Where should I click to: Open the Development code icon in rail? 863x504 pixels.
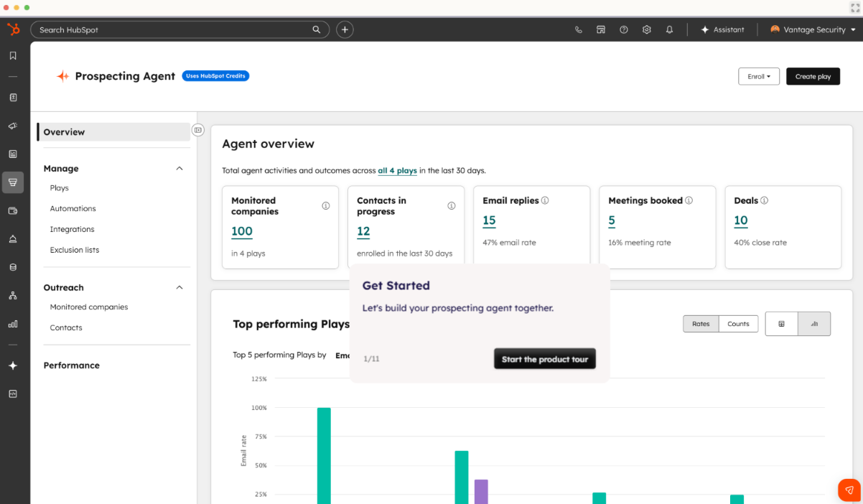point(13,393)
